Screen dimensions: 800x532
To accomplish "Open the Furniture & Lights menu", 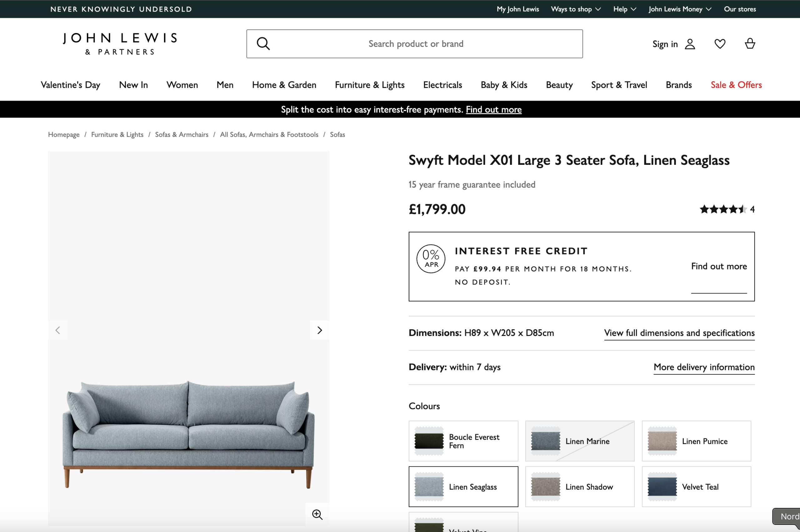I will coord(369,85).
